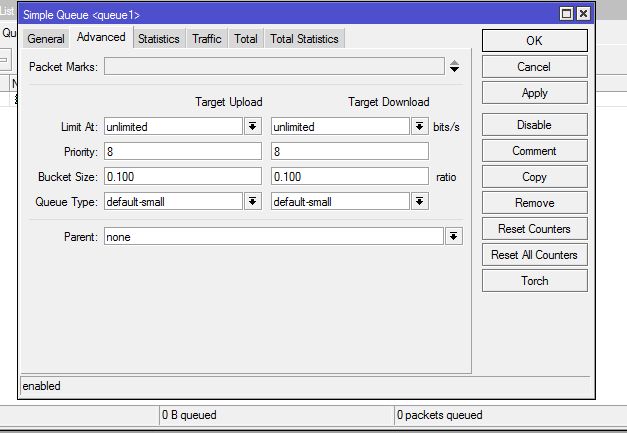Click upload Queue Type default-small field
The width and height of the screenshot is (627, 433).
tap(173, 201)
